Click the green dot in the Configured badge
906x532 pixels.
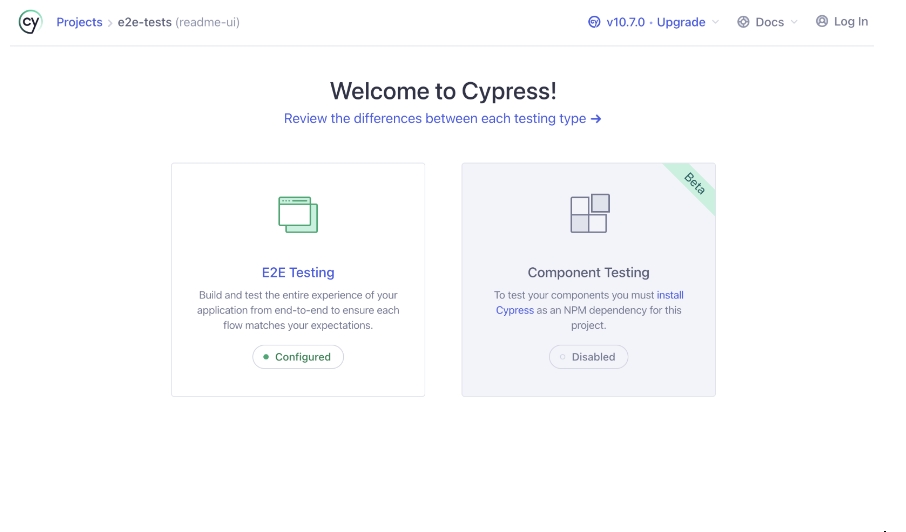point(266,357)
